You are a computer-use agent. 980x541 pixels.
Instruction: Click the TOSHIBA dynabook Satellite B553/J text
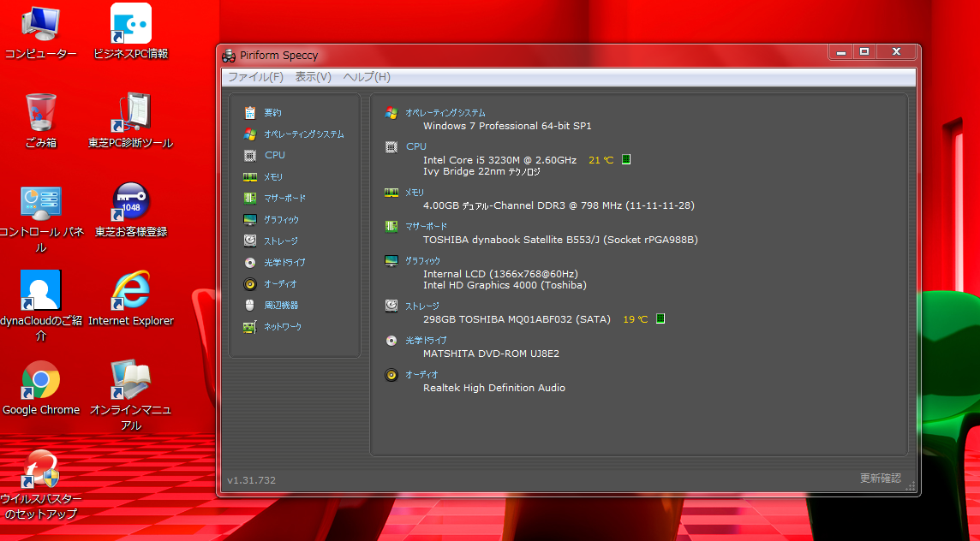pyautogui.click(x=560, y=240)
